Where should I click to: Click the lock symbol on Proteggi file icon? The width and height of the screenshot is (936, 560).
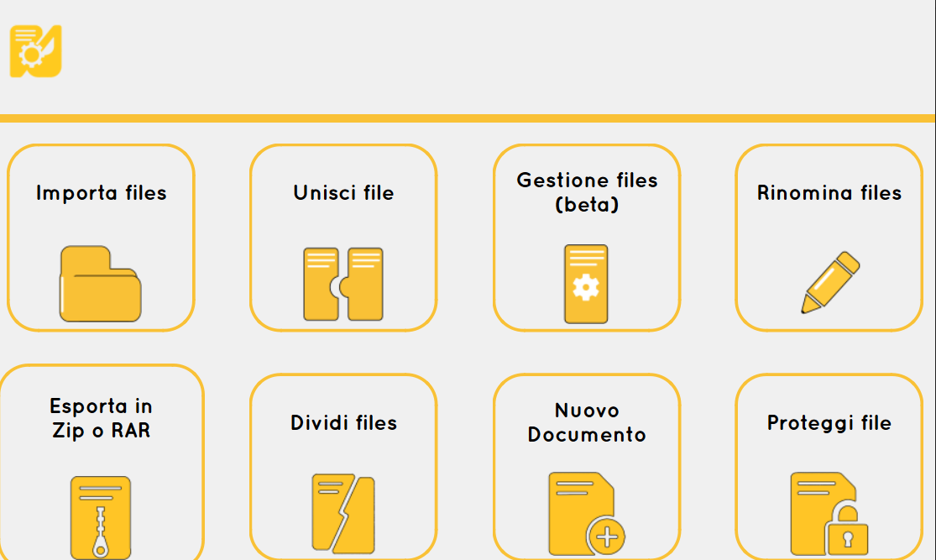point(847,531)
